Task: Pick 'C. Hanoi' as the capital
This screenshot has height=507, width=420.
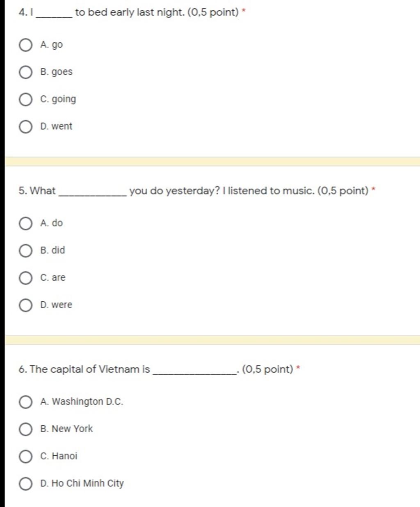Action: (x=25, y=457)
